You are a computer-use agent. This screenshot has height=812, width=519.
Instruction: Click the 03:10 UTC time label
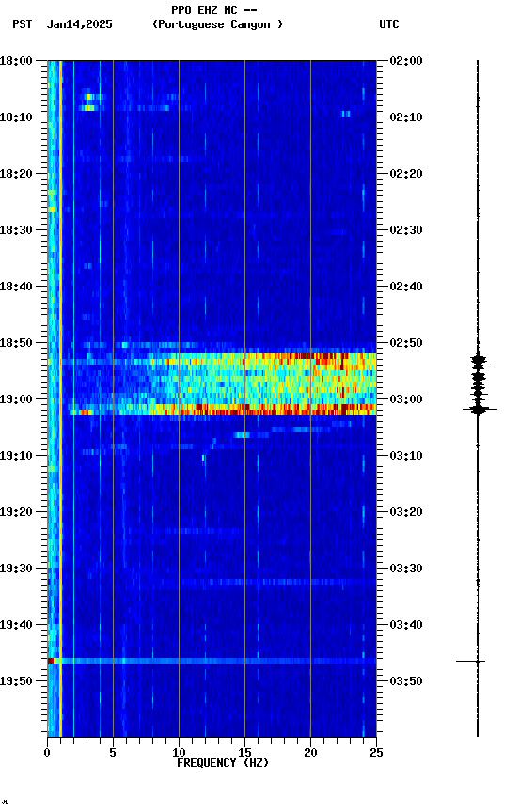(406, 456)
